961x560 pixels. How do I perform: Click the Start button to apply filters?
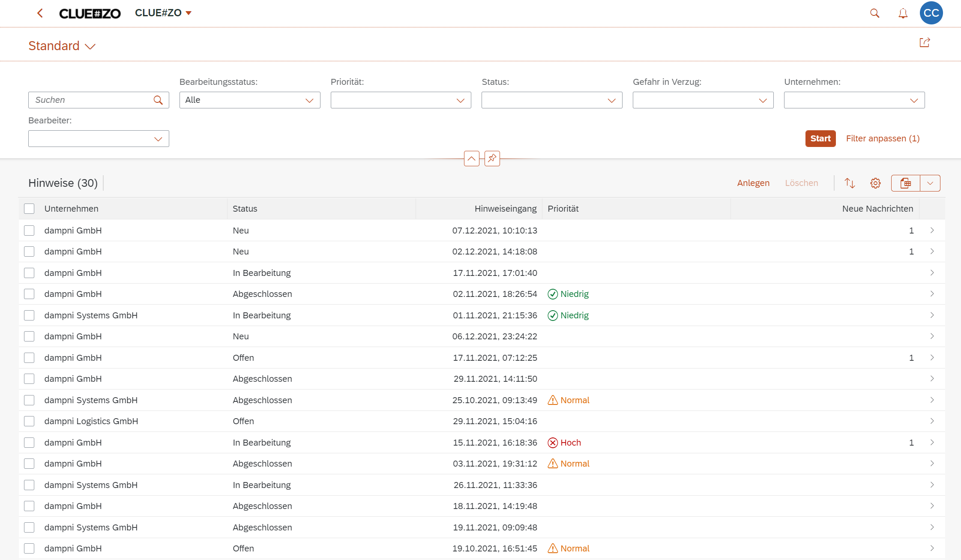click(x=820, y=138)
